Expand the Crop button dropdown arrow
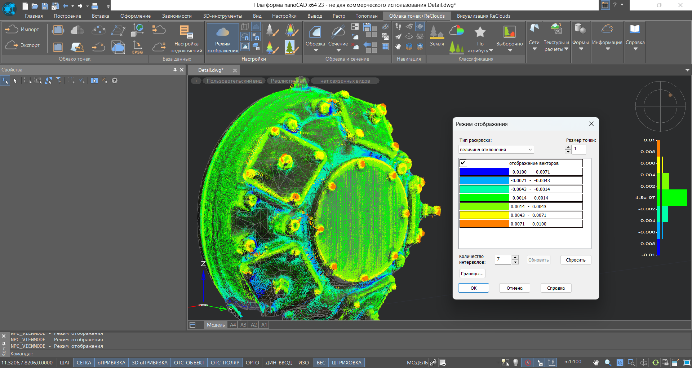Image resolution: width=692 pixels, height=368 pixels. pos(315,50)
